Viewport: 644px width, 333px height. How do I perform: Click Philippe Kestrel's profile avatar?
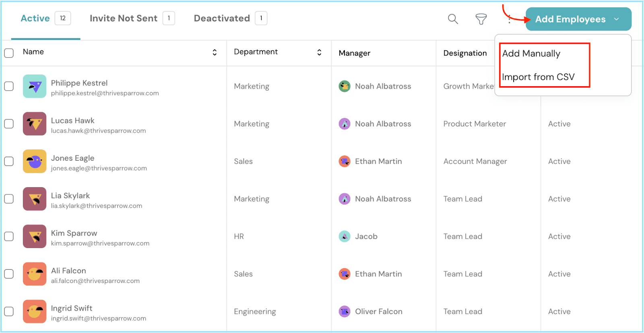[35, 86]
